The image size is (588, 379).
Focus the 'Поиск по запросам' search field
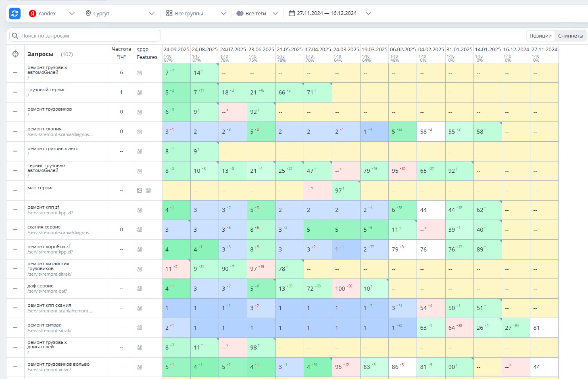85,36
